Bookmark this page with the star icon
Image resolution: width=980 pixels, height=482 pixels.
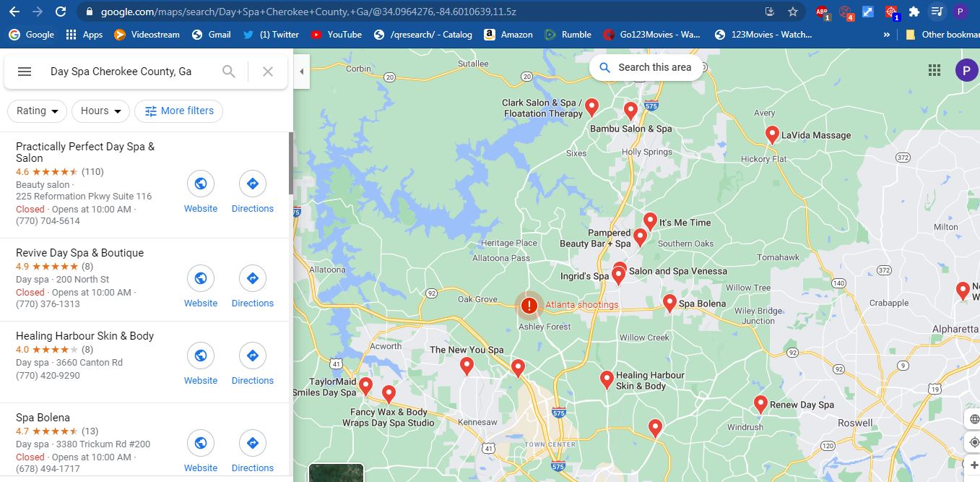[x=793, y=12]
